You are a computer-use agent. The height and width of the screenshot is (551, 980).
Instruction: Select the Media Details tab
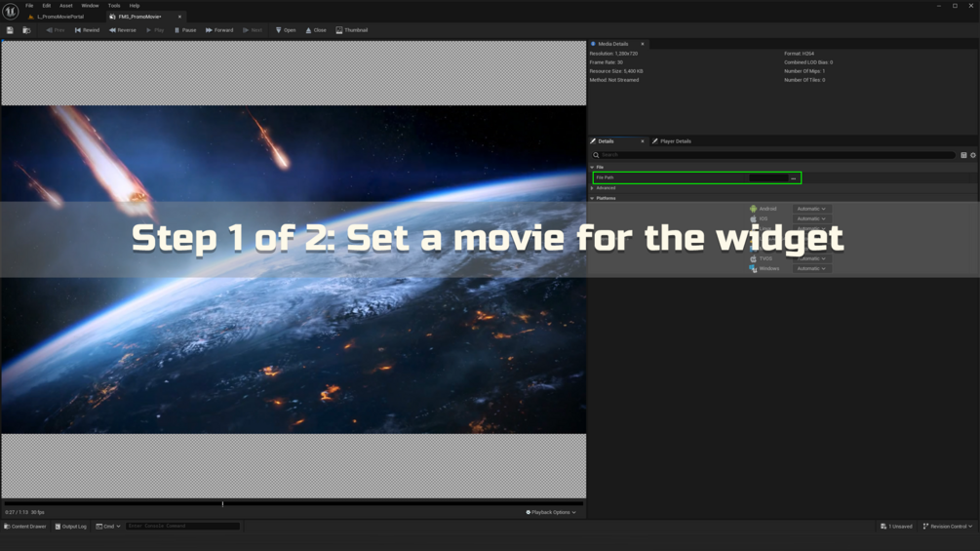pyautogui.click(x=612, y=44)
